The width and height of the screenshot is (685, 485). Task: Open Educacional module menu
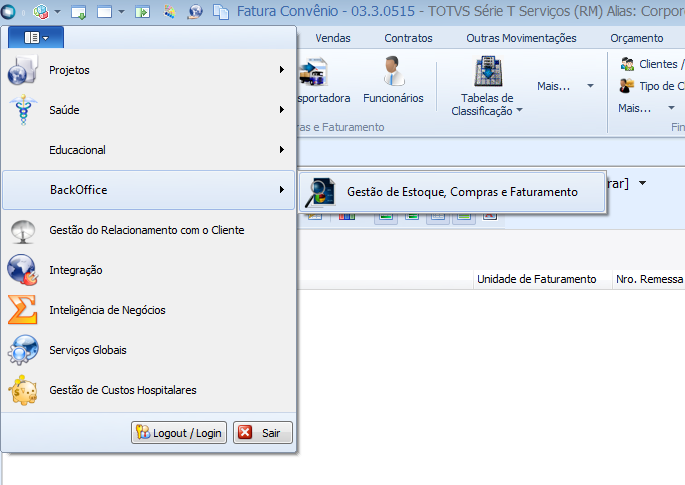[149, 150]
